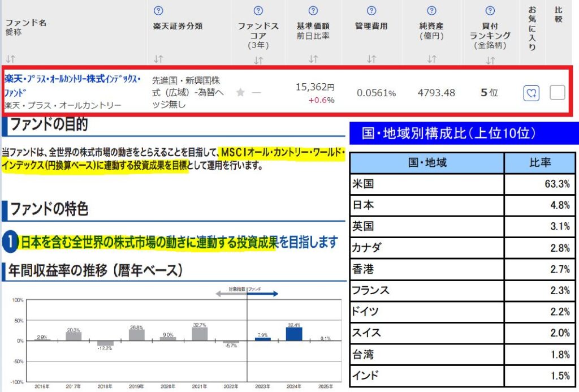The image size is (579, 392).
Task: Sort by 純資産 using sort arrows
Action: [432, 59]
